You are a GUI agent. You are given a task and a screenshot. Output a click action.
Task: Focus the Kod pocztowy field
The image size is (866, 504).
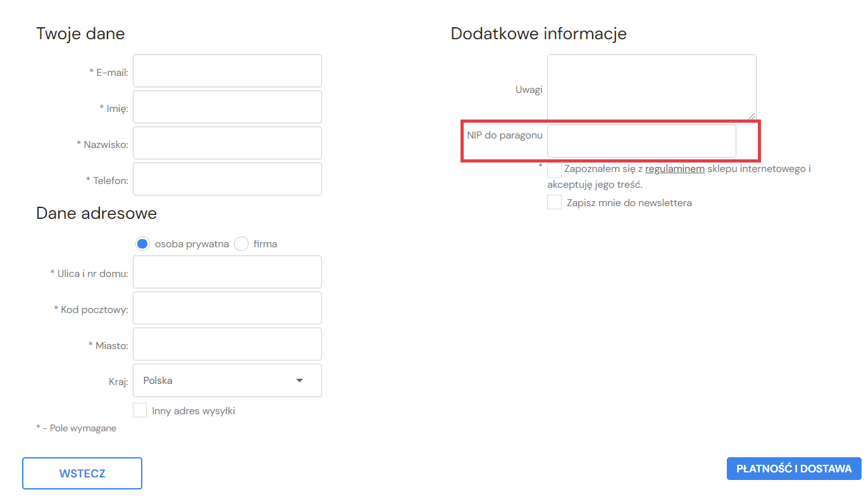[x=227, y=308]
